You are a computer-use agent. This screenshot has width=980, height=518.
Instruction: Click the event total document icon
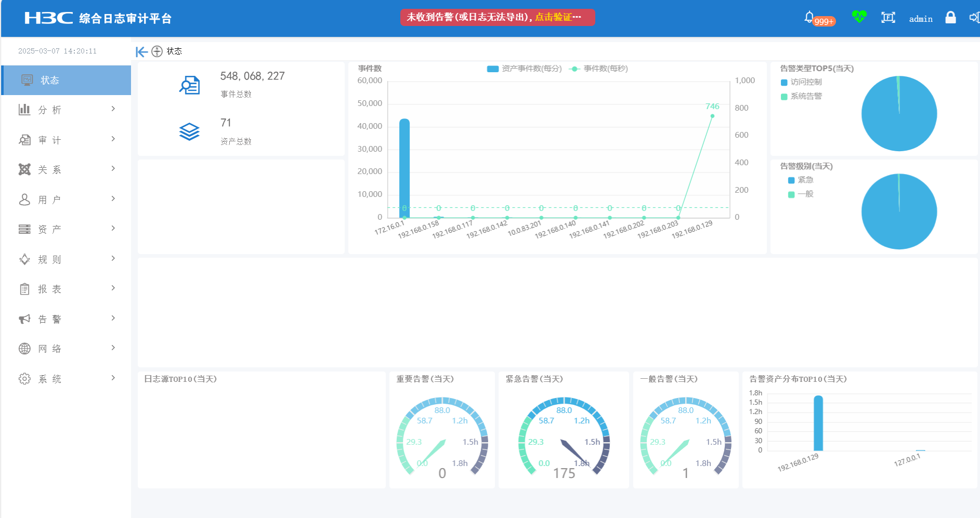coord(190,85)
